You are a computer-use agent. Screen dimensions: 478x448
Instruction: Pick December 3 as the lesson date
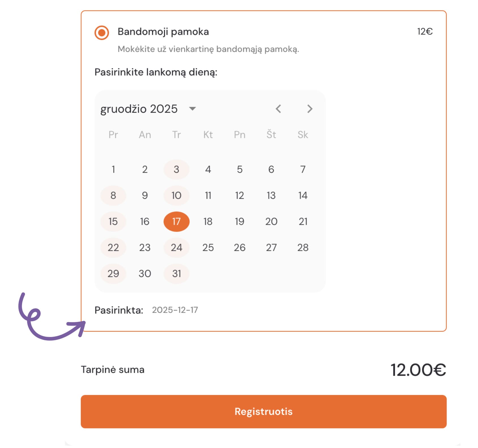point(176,169)
